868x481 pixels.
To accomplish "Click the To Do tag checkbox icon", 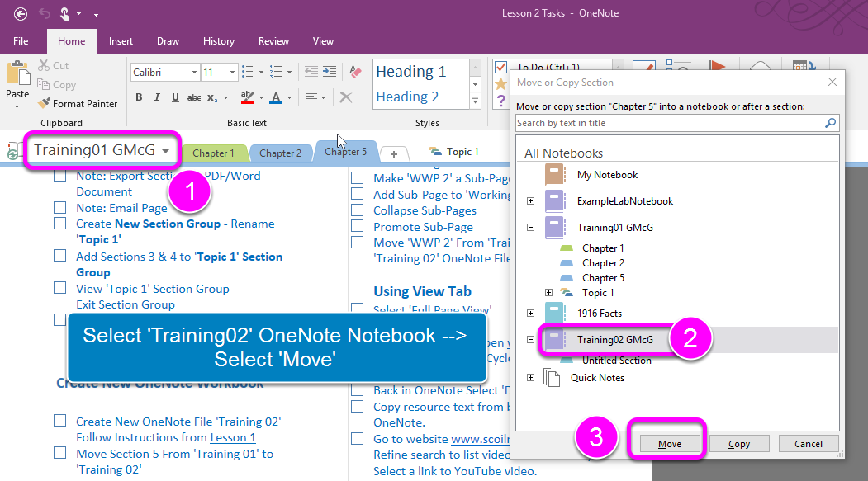I will click(x=501, y=67).
